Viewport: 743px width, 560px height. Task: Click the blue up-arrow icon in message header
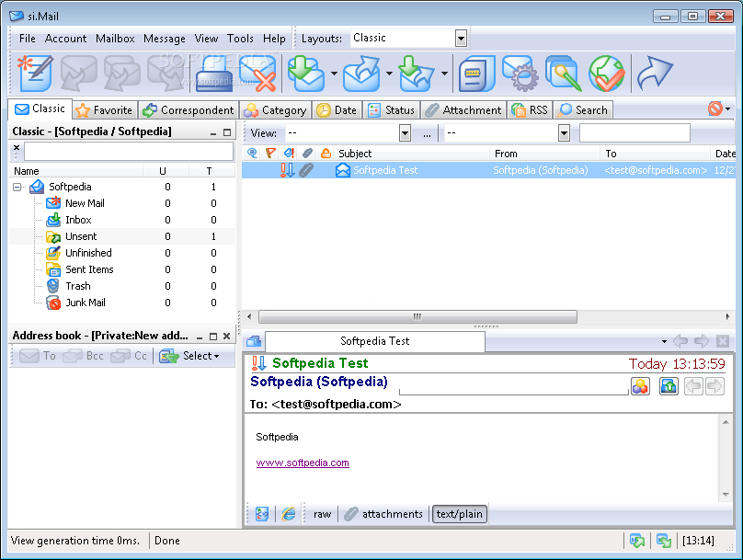click(x=669, y=386)
